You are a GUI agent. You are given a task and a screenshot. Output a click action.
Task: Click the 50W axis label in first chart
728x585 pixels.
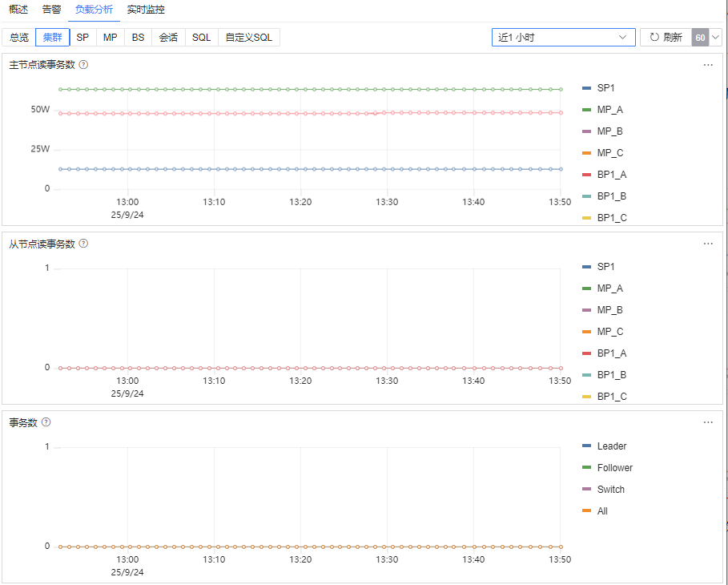[40, 110]
